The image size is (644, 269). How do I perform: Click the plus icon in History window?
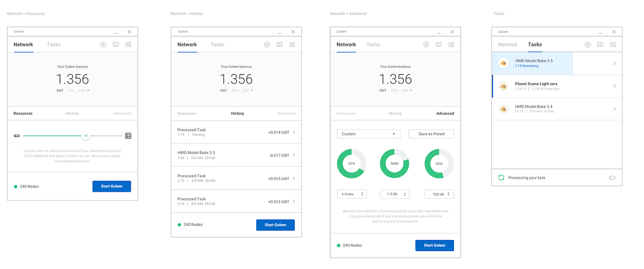pos(267,44)
